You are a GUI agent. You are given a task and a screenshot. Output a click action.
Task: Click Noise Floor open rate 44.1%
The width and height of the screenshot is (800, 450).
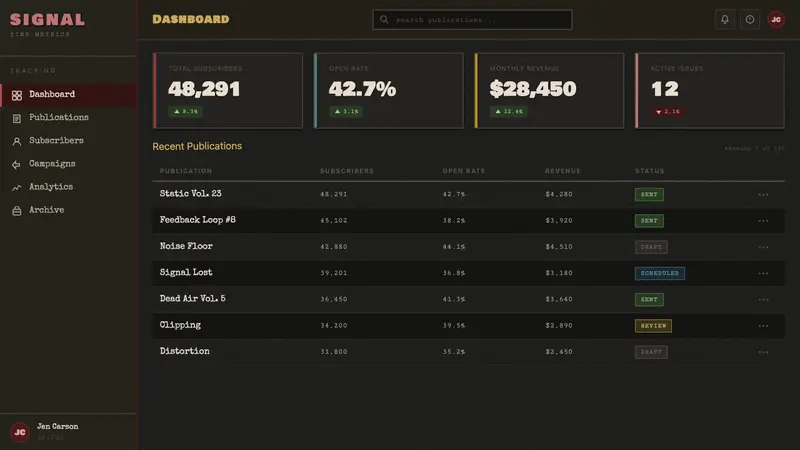(454, 247)
